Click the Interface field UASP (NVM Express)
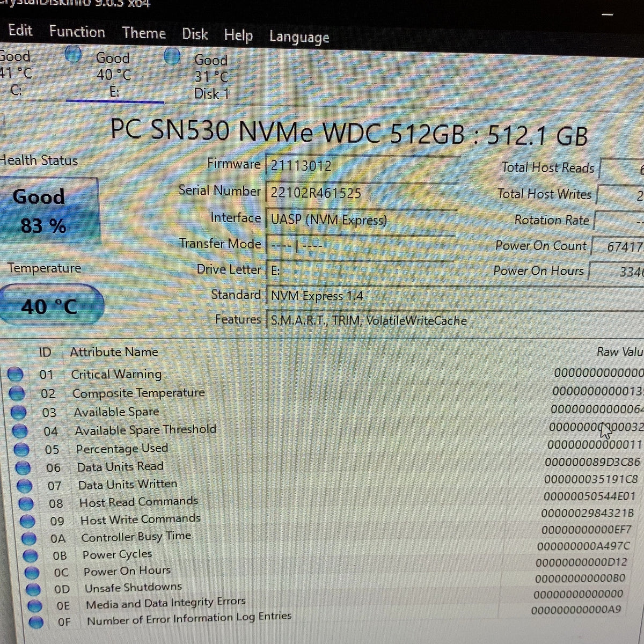644x644 pixels. tap(361, 220)
